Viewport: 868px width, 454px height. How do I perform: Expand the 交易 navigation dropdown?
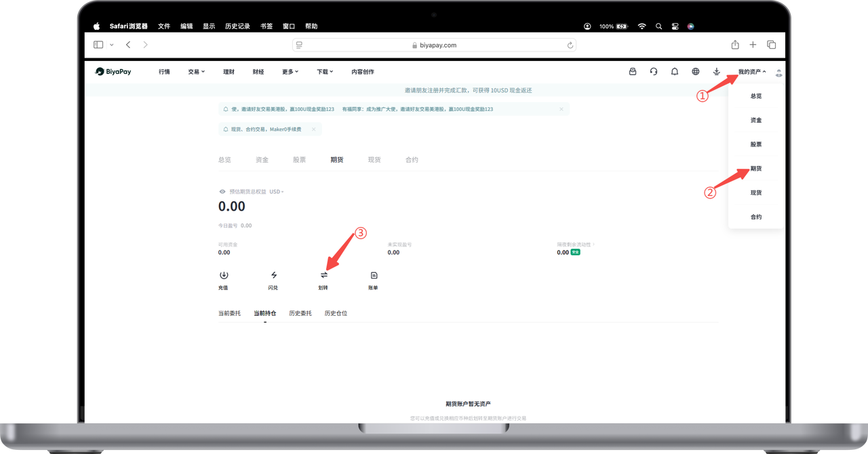point(196,72)
